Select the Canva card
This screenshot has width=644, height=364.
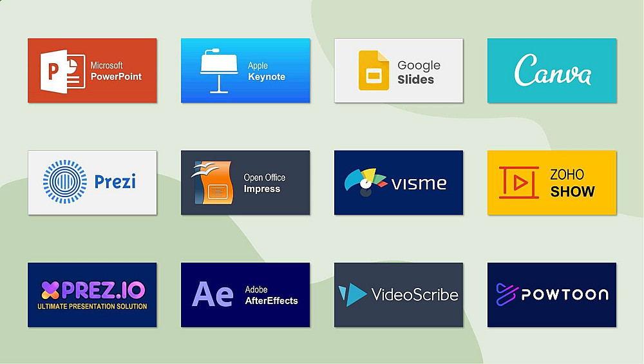(x=552, y=70)
